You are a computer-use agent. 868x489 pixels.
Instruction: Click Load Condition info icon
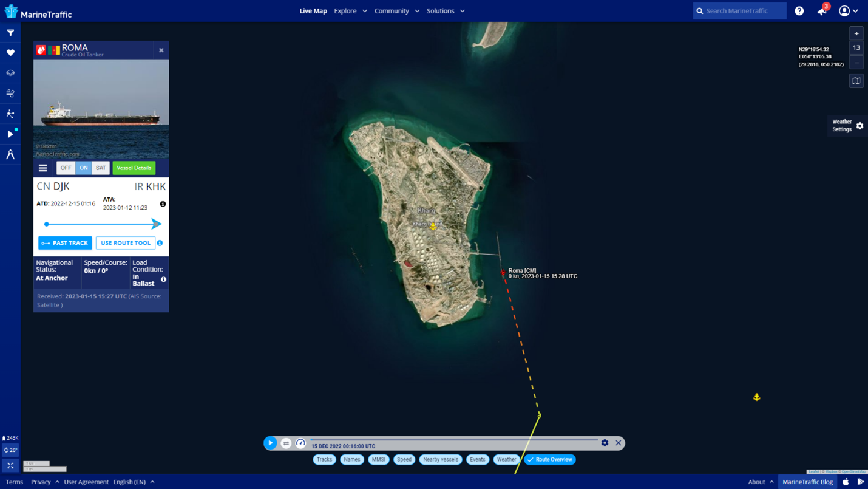(x=163, y=279)
